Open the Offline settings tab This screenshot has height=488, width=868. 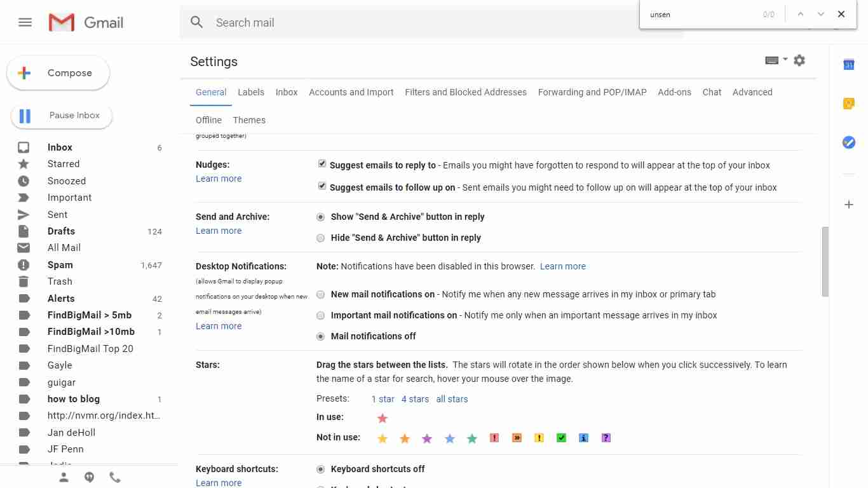208,120
